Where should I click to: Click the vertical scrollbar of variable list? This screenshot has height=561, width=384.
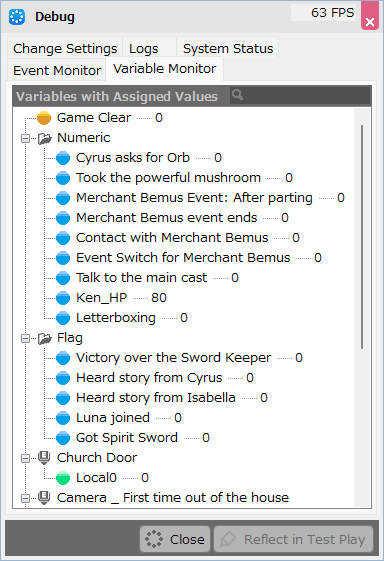click(x=362, y=237)
